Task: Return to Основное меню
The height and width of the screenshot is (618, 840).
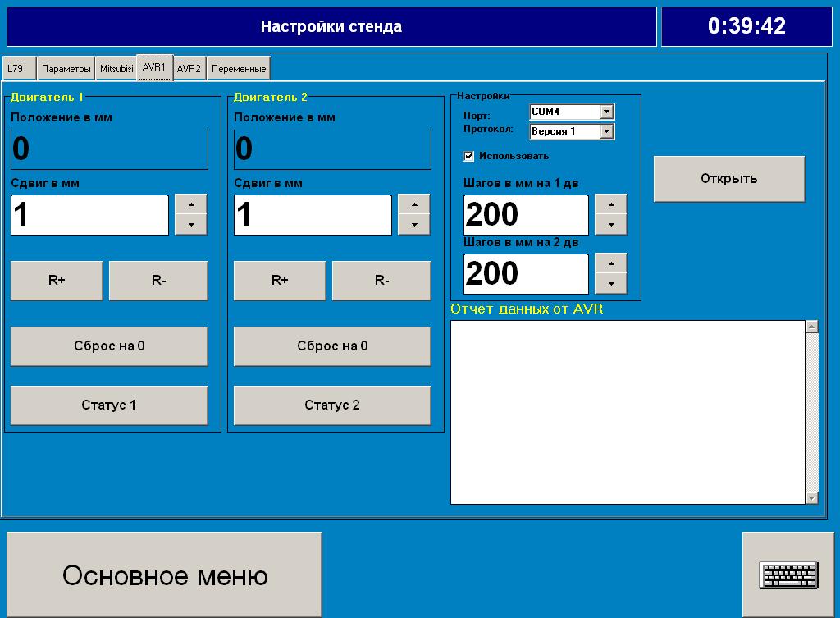Action: coord(164,575)
